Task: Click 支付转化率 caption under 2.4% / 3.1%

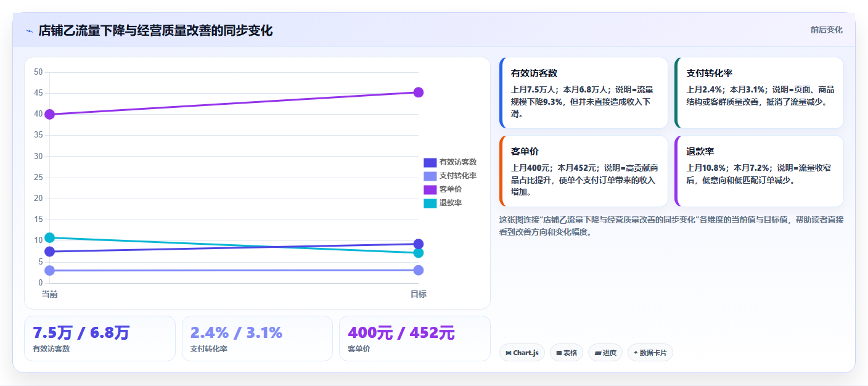Action: point(209,349)
